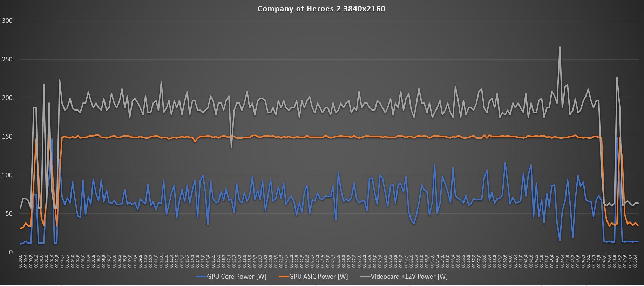Click the 00:45,2 time axis label
Screen dimensions: 644x286
572,262
